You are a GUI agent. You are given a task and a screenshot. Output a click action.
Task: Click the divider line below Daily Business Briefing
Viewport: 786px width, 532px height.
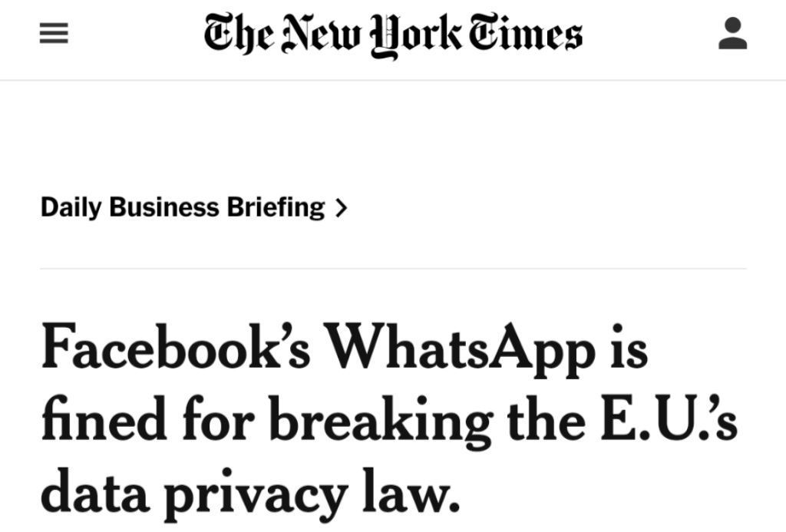(392, 269)
